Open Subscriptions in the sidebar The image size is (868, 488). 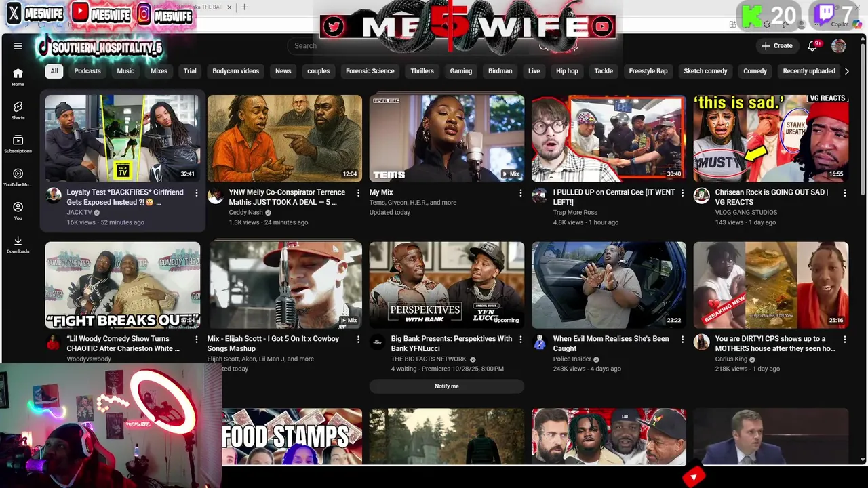pyautogui.click(x=18, y=144)
